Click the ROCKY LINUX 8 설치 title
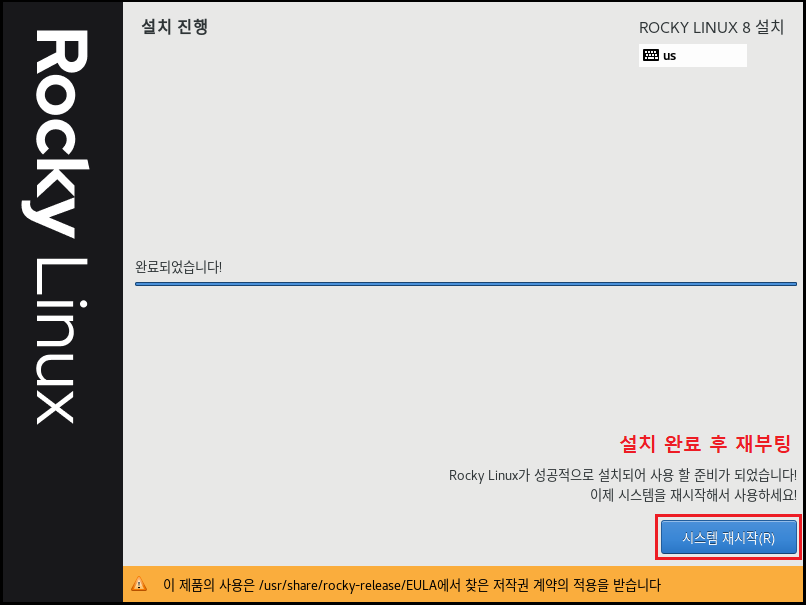This screenshot has height=605, width=806. point(711,27)
